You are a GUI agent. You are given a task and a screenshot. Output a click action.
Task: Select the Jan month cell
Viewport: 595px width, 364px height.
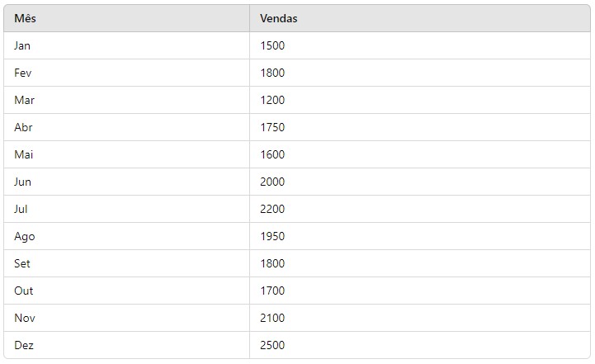22,45
